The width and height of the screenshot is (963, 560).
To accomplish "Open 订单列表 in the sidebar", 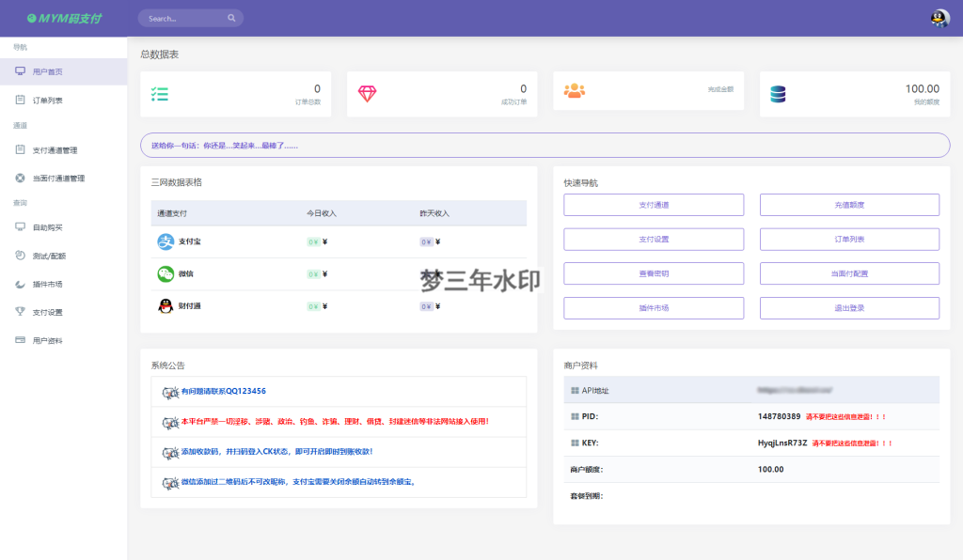I will coord(63,100).
